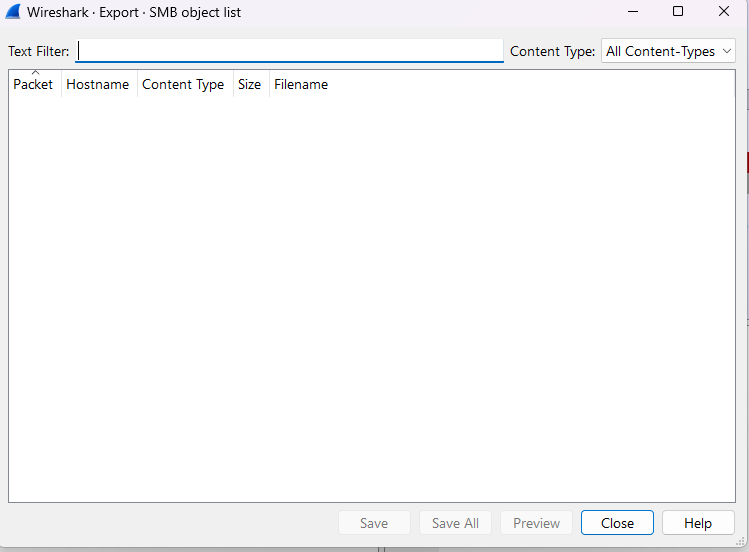Click the resize grip in the dialog's corner
Image resolution: width=749 pixels, height=552 pixels.
tap(740, 541)
